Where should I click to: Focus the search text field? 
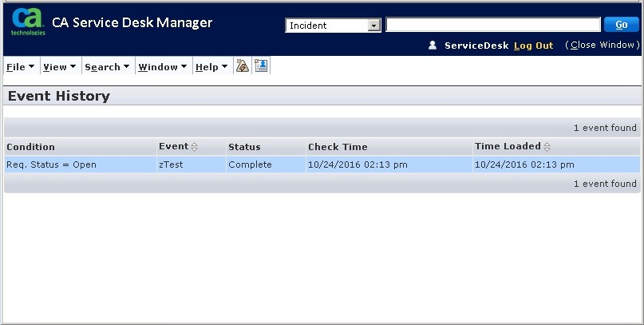coord(492,26)
